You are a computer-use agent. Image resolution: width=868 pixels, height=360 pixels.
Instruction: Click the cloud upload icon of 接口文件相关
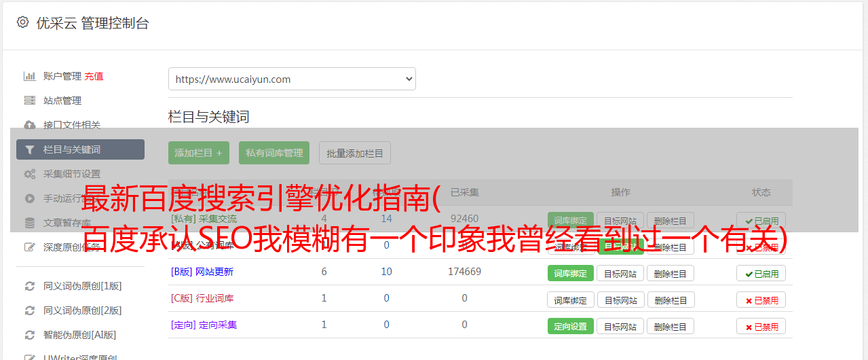tap(29, 125)
